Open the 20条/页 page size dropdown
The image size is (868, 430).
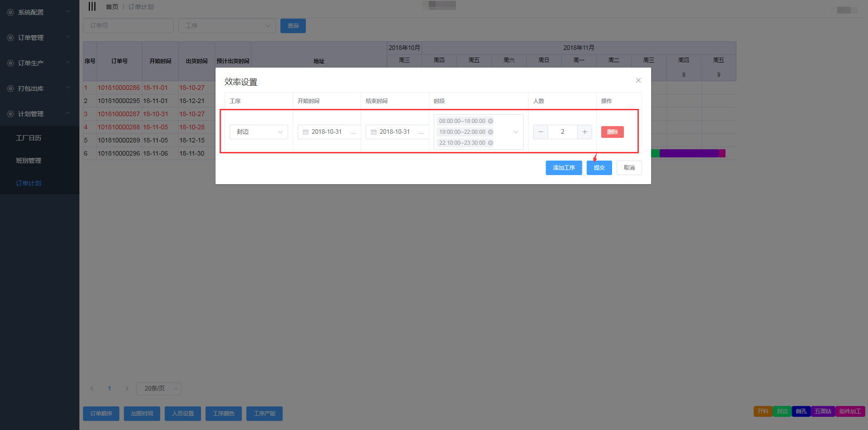(x=158, y=389)
